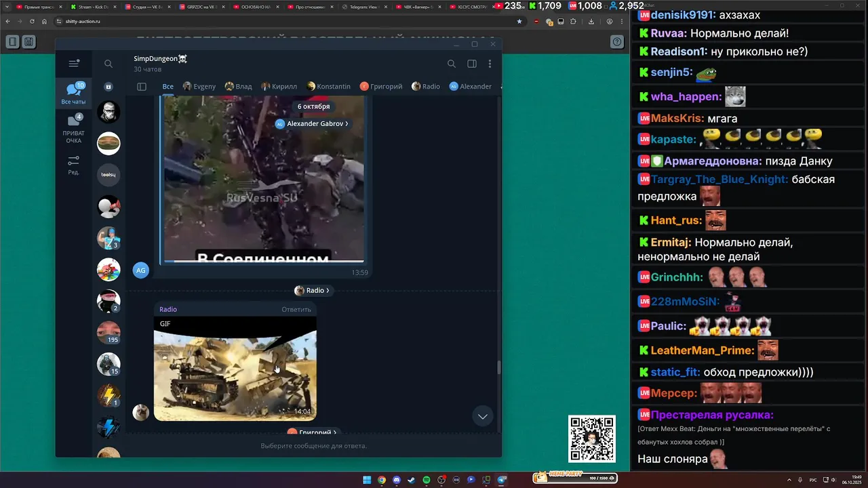This screenshot has height=488, width=868.
Task: Click search icon in Telegram left sidebar
Action: tap(108, 64)
